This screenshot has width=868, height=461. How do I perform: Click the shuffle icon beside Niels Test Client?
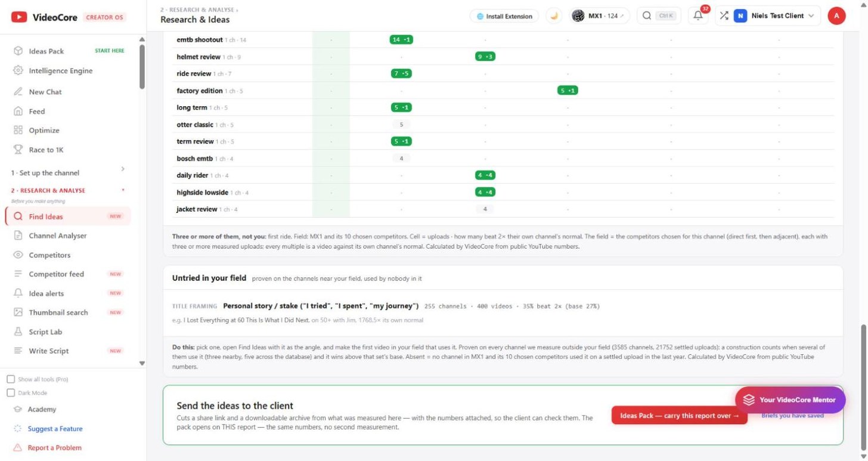(x=724, y=16)
